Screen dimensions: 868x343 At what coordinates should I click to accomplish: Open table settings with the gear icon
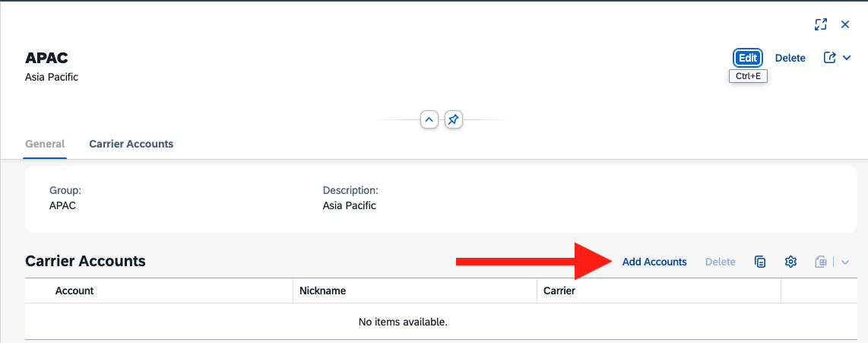coord(790,262)
